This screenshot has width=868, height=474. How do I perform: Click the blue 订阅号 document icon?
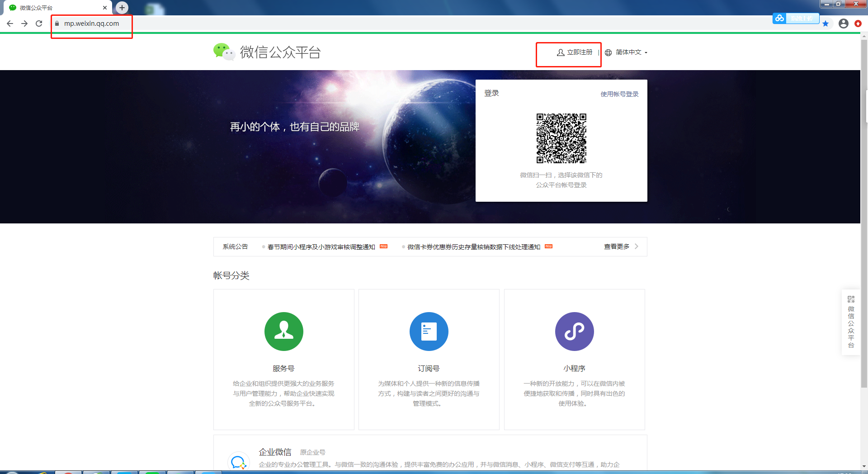pos(429,332)
